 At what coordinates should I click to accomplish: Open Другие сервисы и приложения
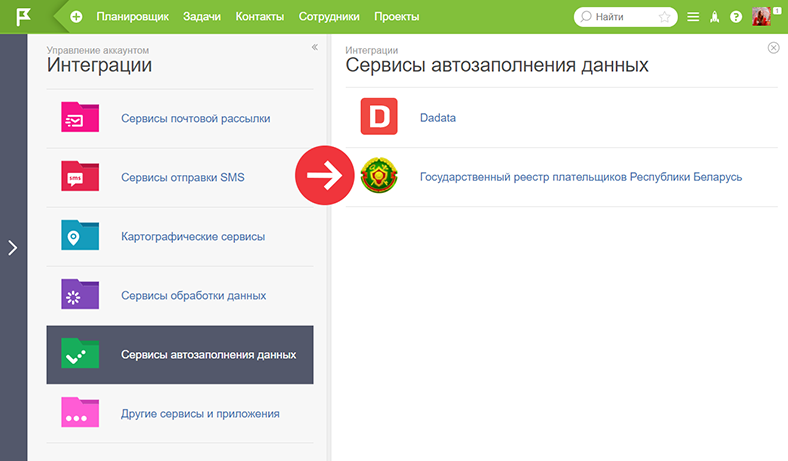point(200,414)
